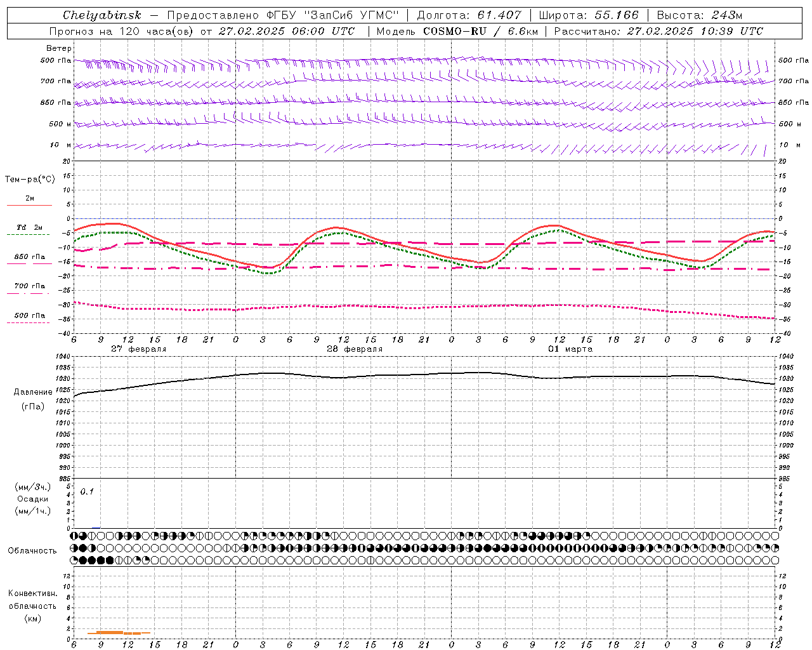Click the Рассчитано: 27.02.2025 10:39 UTC text
This screenshot has height=650, width=812.
(658, 31)
